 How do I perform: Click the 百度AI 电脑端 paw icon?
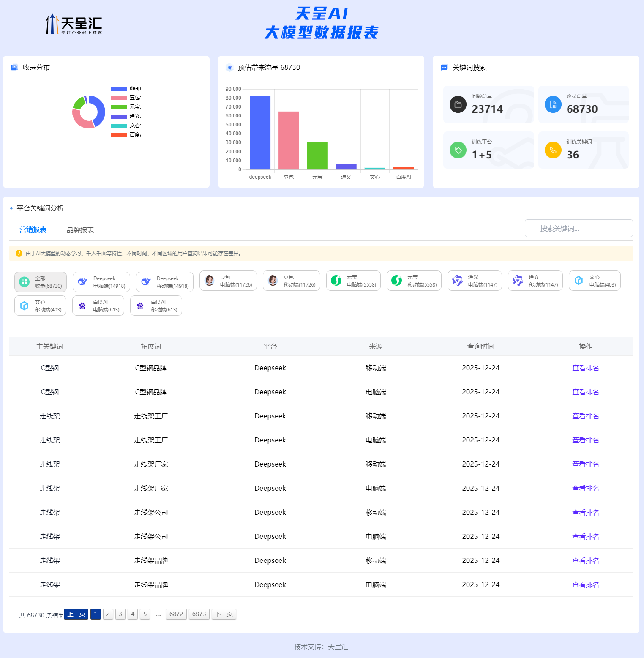[x=82, y=306]
